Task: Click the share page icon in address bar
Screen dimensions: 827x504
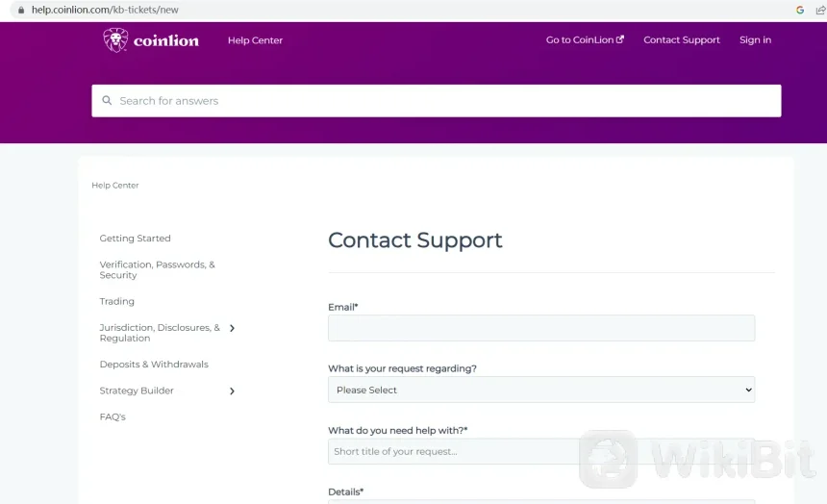Action: pos(820,10)
